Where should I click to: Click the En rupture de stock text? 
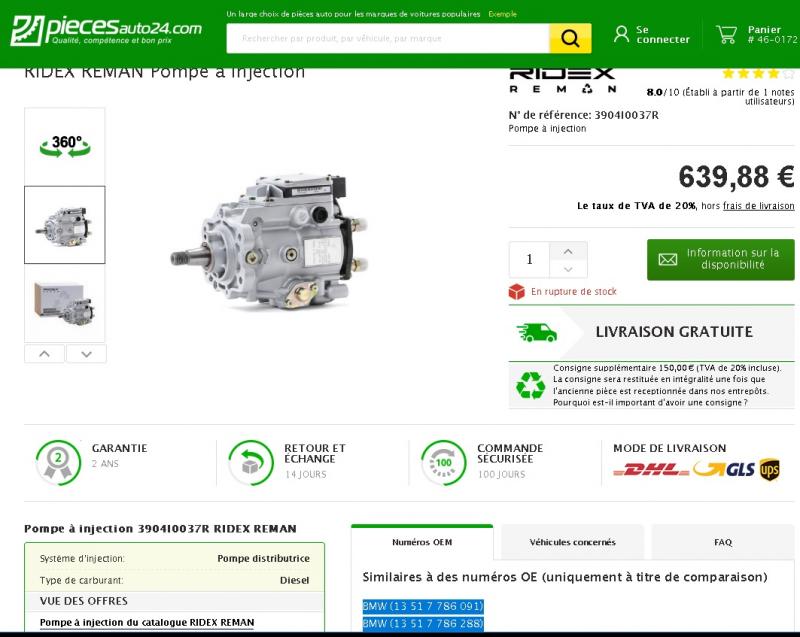click(x=573, y=292)
